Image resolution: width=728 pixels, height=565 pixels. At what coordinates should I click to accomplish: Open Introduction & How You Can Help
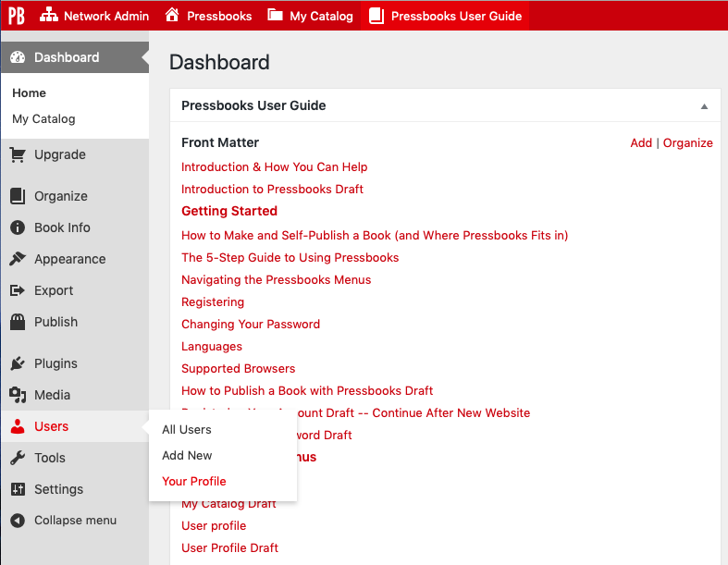coord(275,166)
